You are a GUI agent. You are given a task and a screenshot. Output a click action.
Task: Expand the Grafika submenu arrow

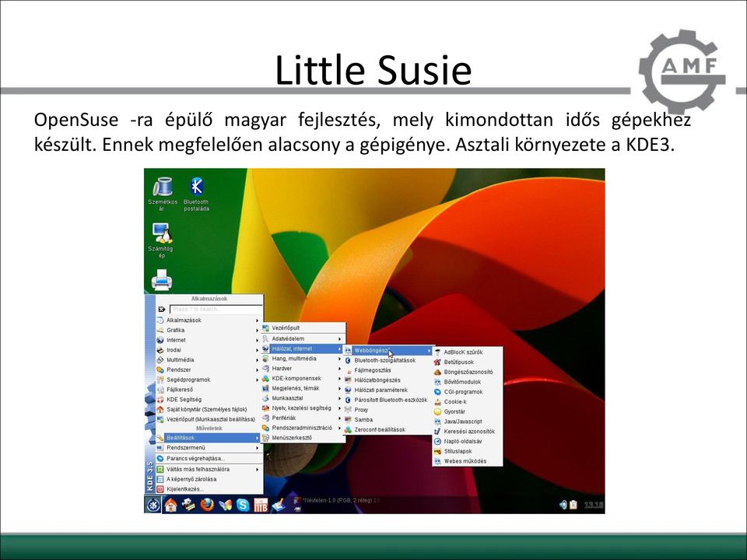(x=258, y=331)
